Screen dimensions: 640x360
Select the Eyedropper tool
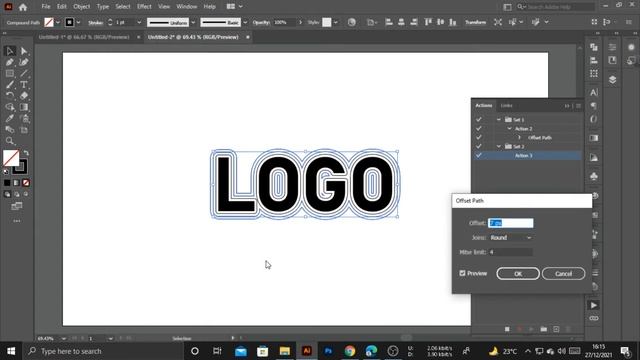pyautogui.click(x=10, y=118)
